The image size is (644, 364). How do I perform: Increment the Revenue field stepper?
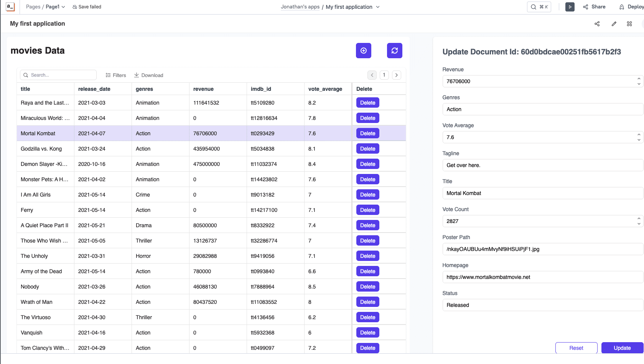click(639, 79)
